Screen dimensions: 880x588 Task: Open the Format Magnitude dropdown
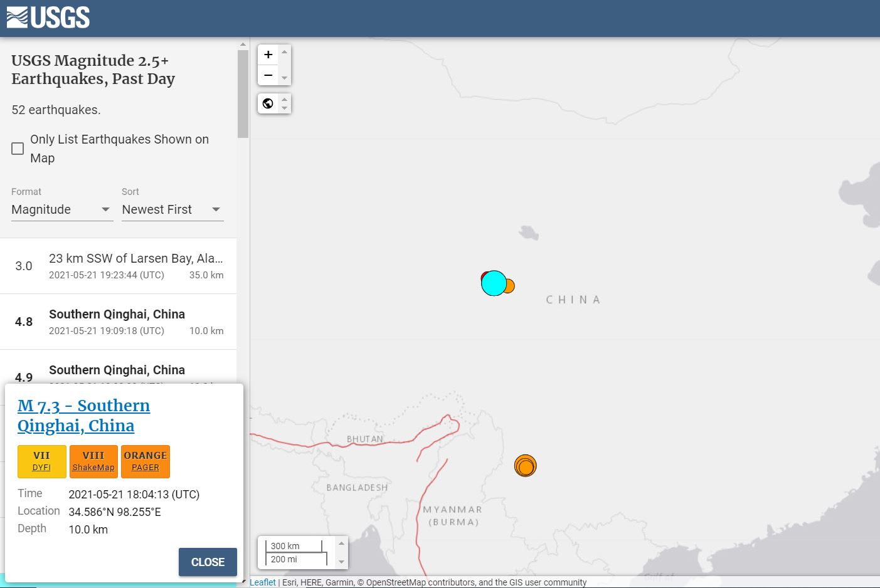61,209
